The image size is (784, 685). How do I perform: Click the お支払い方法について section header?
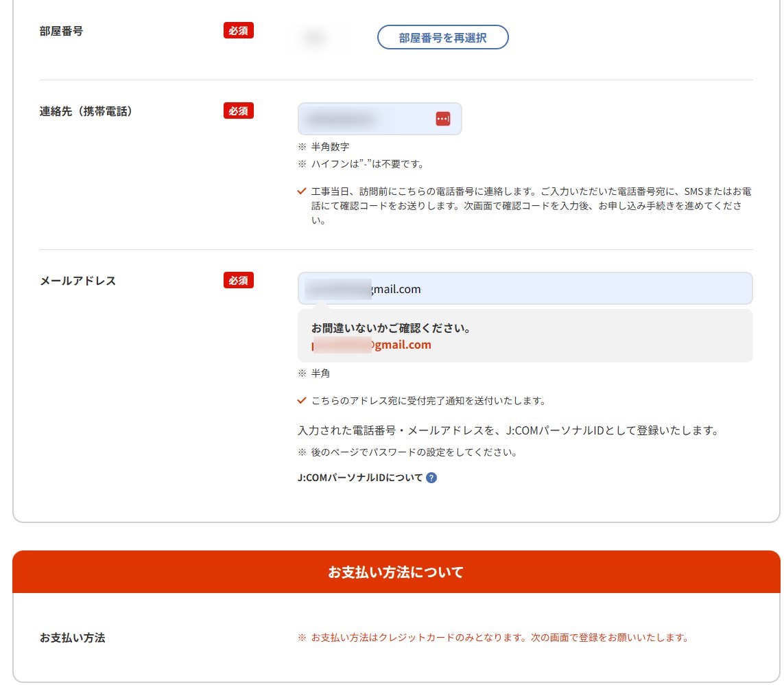[396, 572]
